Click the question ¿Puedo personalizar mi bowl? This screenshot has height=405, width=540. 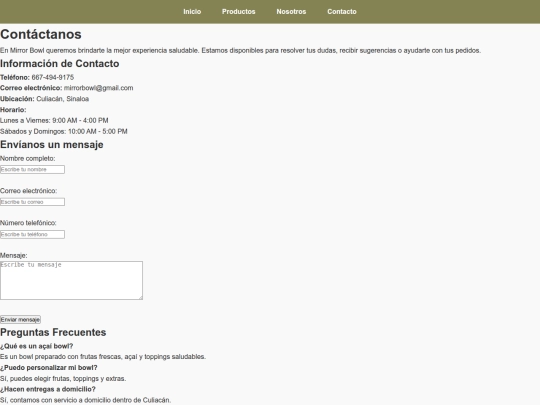click(49, 368)
